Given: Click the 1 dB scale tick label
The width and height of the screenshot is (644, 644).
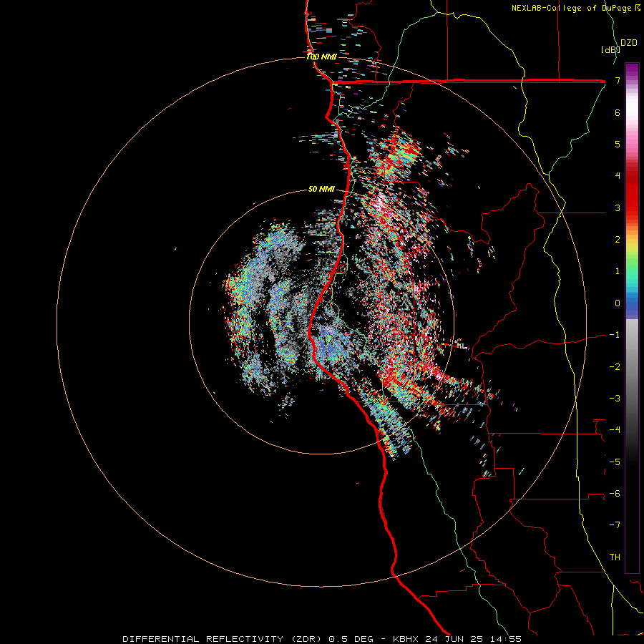Looking at the screenshot, I should (x=618, y=271).
